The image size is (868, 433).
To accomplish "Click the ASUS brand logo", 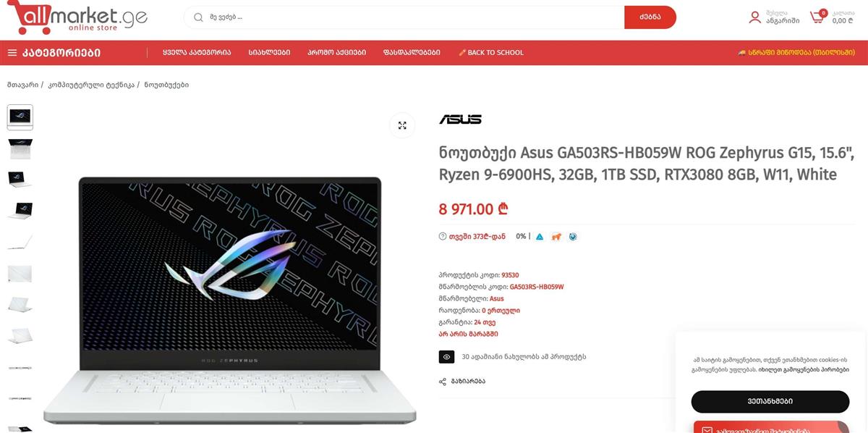I will tap(460, 119).
